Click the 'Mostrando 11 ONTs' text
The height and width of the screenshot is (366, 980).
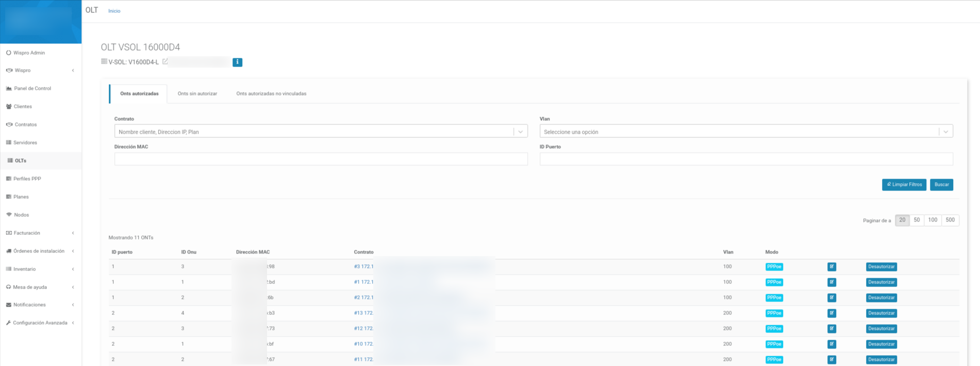pos(131,237)
